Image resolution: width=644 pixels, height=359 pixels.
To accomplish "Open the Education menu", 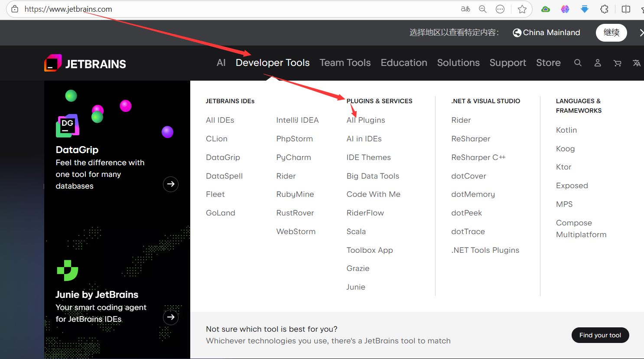I will point(404,63).
